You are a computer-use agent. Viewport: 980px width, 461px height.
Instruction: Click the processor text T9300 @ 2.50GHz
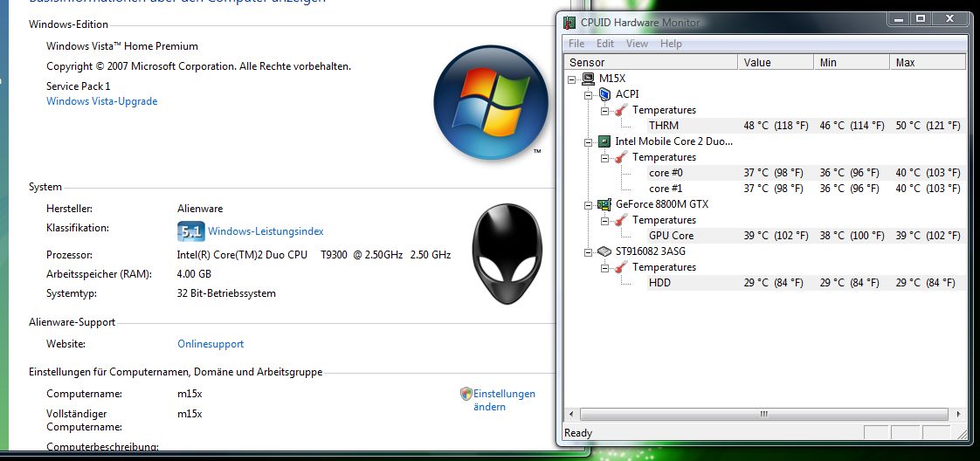[362, 255]
